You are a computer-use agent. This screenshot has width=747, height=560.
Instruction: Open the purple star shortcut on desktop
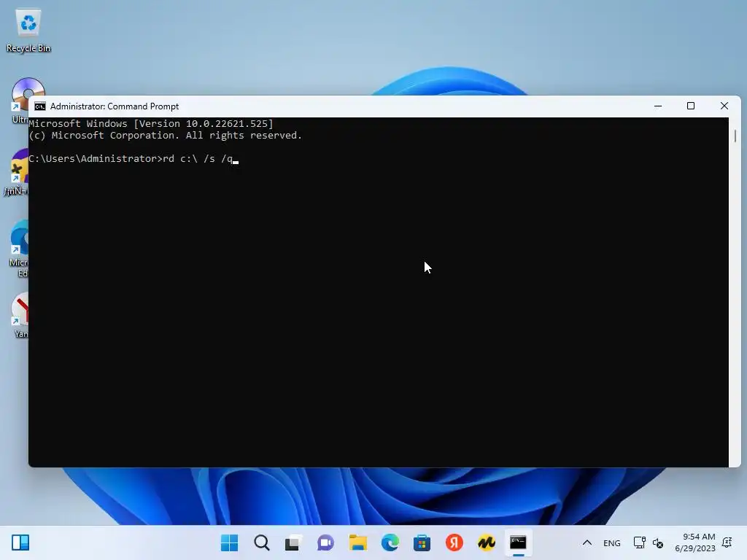pyautogui.click(x=18, y=172)
